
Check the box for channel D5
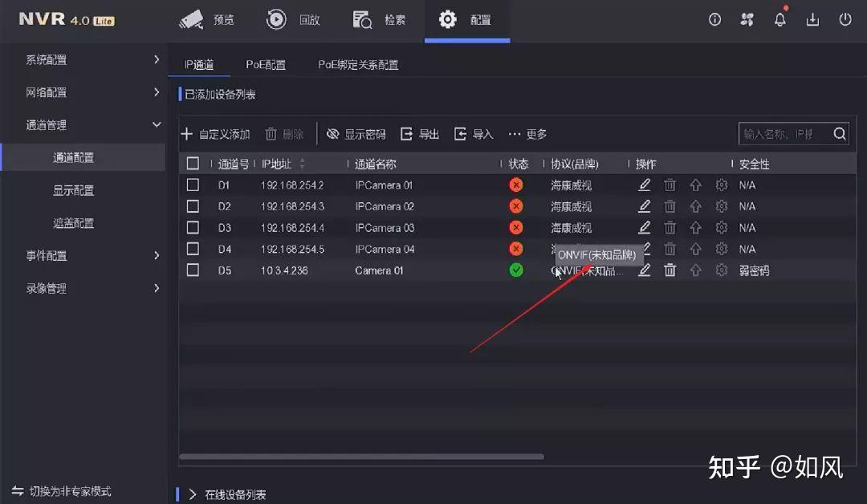[193, 270]
